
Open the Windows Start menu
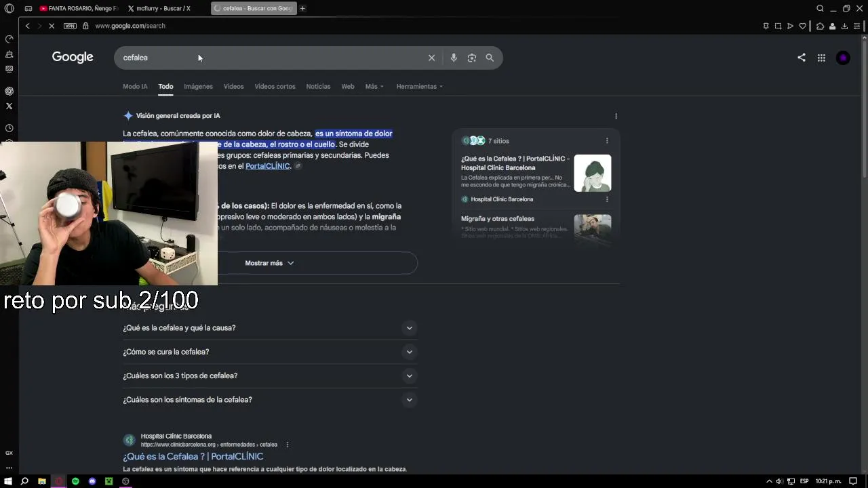8,481
